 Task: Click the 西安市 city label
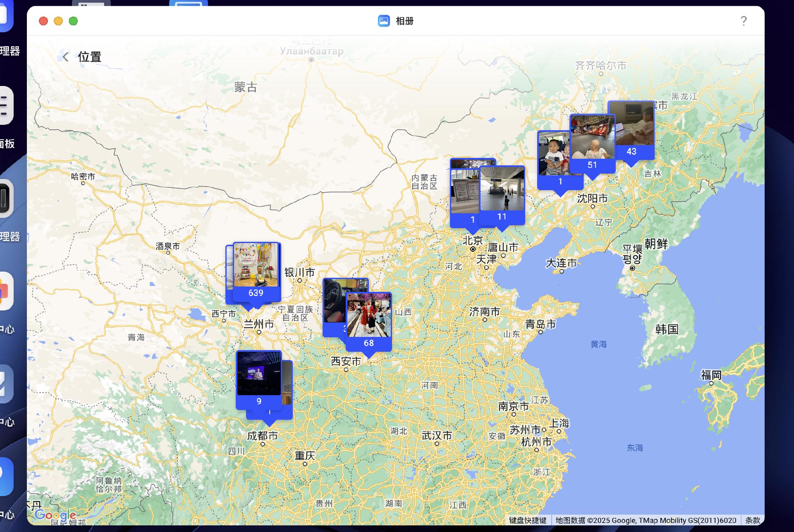346,361
